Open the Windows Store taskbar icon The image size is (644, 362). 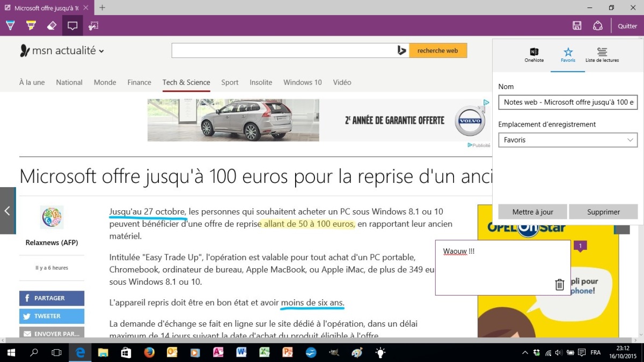click(126, 352)
